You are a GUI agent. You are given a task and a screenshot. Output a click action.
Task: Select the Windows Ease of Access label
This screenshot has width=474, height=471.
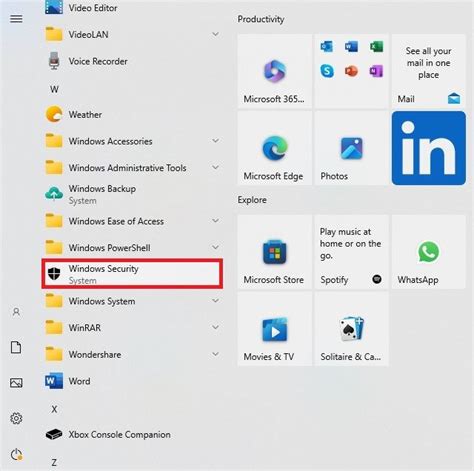pos(116,221)
